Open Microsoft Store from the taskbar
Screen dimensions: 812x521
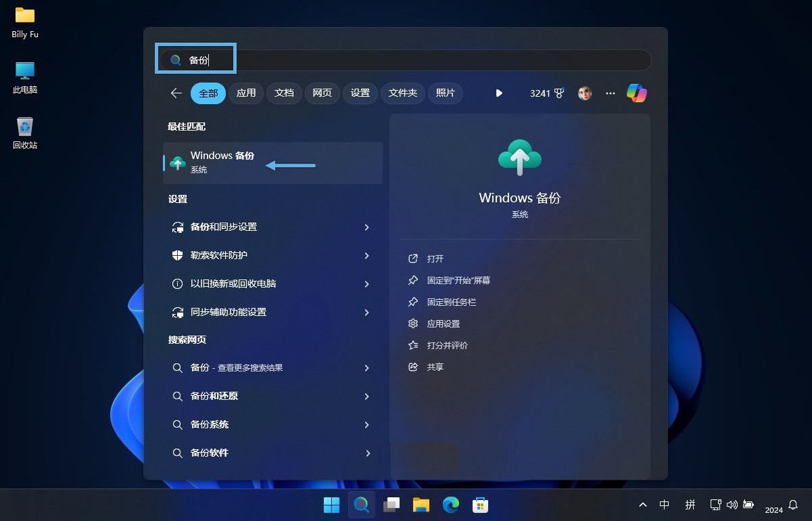click(x=480, y=504)
